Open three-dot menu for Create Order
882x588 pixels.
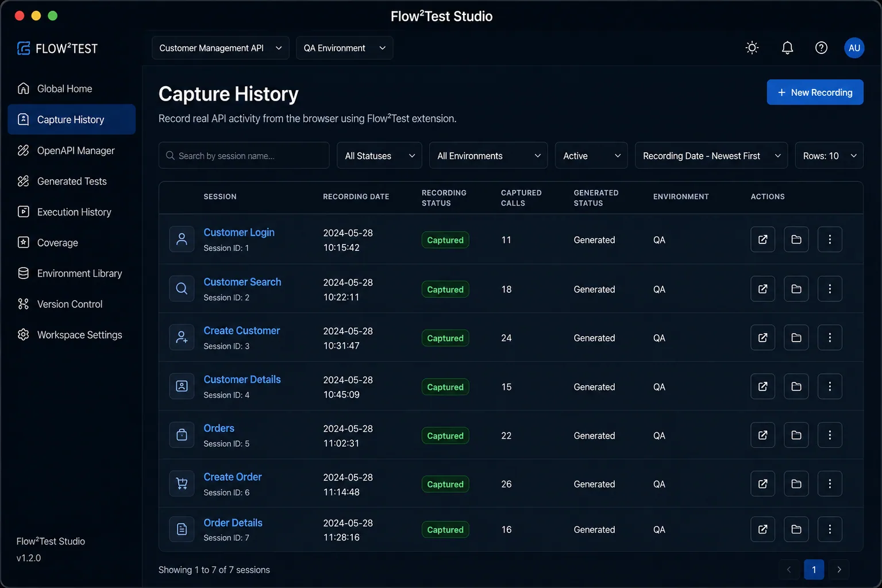830,484
